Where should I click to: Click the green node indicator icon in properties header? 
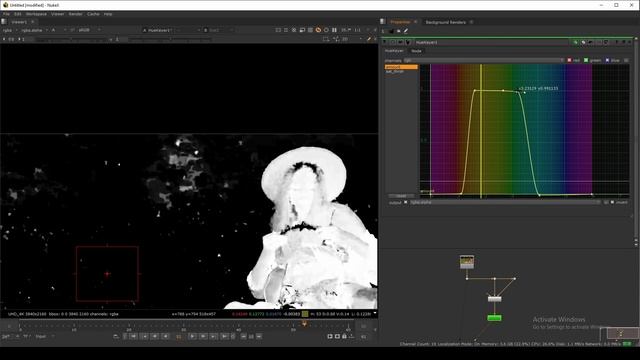575,42
